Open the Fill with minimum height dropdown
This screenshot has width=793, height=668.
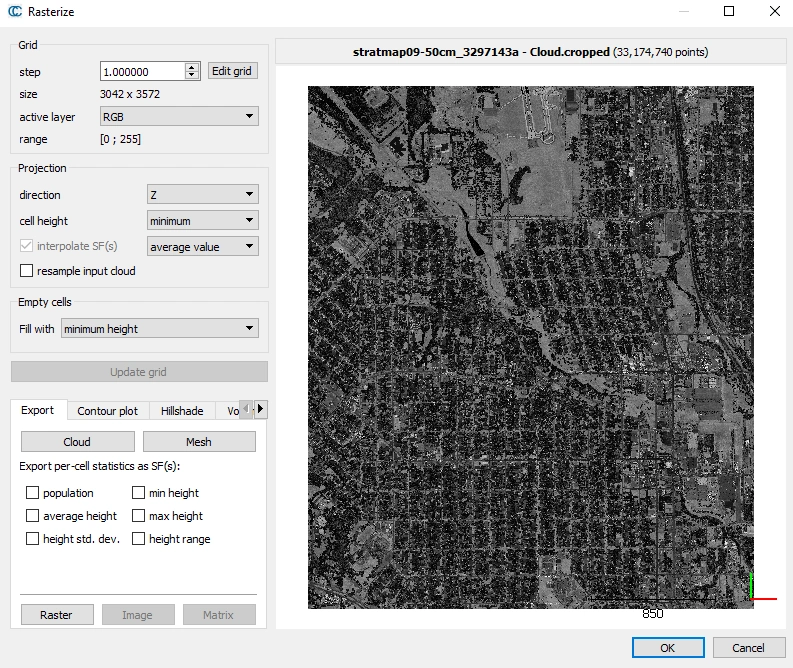(x=159, y=329)
